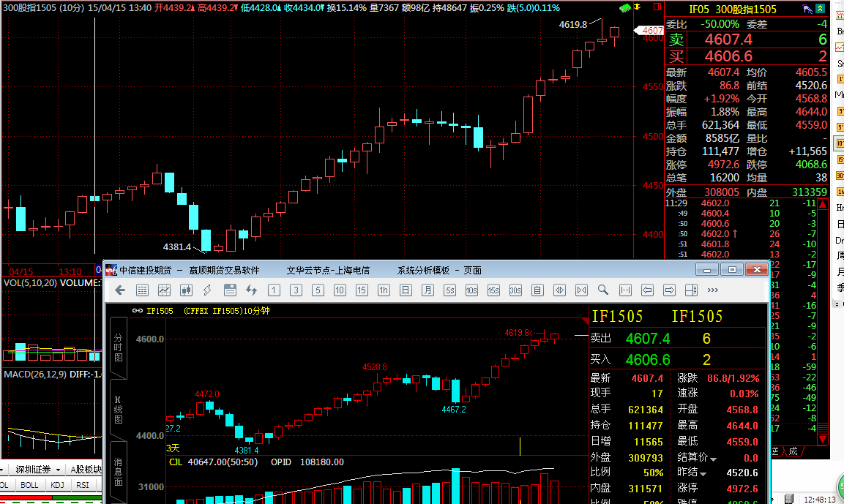Expand the 昨结 dropdown arrow
Image resolution: width=844 pixels, height=504 pixels.
point(704,473)
